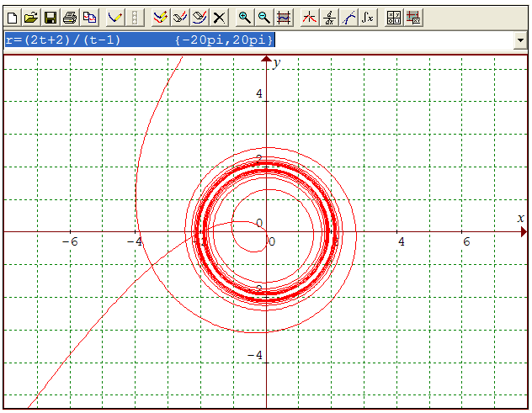This screenshot has width=532, height=413.
Task: Draw the graph with pencil checkmark icon
Action: tap(114, 18)
